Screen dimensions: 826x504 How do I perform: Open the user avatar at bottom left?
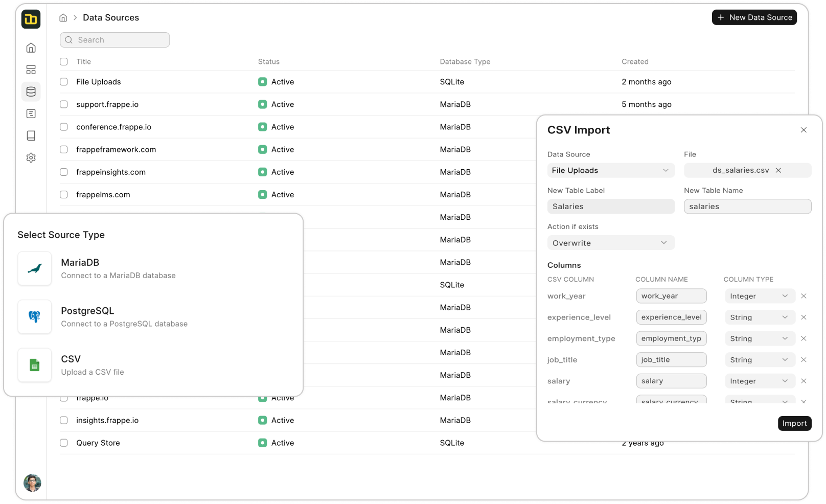click(32, 483)
